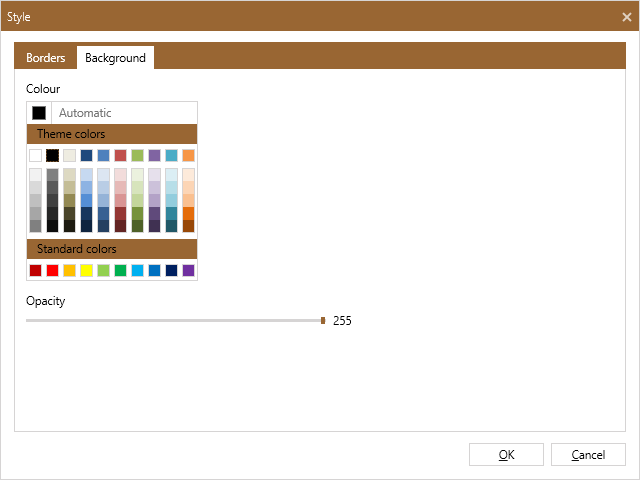Select the lightest green tint in theme colors

(138, 175)
